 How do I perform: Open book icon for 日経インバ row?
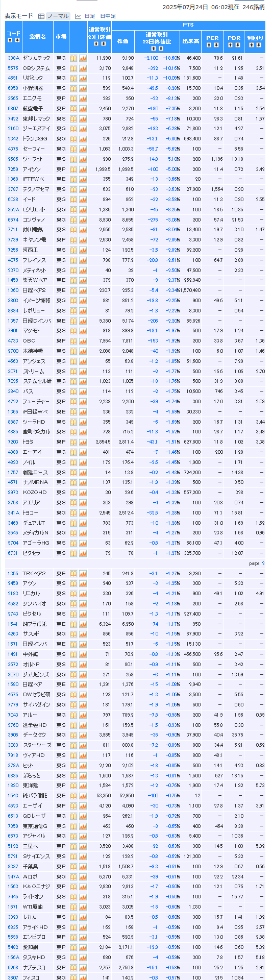click(73, 644)
